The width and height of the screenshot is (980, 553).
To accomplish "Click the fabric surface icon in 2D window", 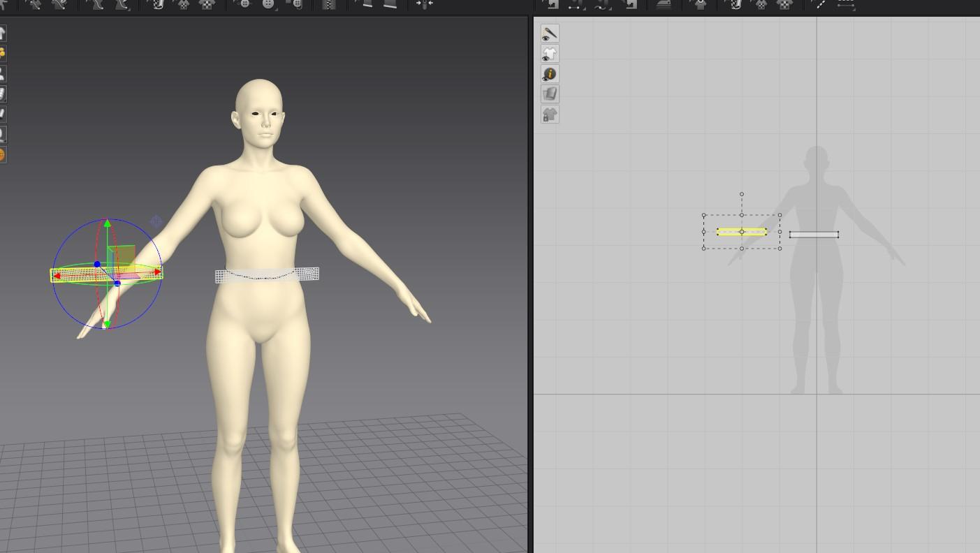I will pos(550,94).
